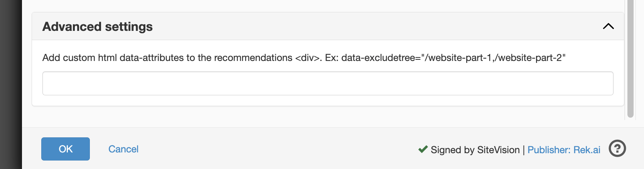The height and width of the screenshot is (169, 644).
Task: Click the vertical scrollbar thumb
Action: coord(631,58)
